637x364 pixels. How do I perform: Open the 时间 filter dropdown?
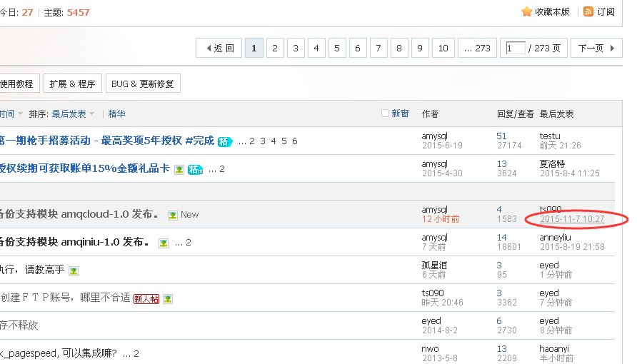tap(11, 114)
